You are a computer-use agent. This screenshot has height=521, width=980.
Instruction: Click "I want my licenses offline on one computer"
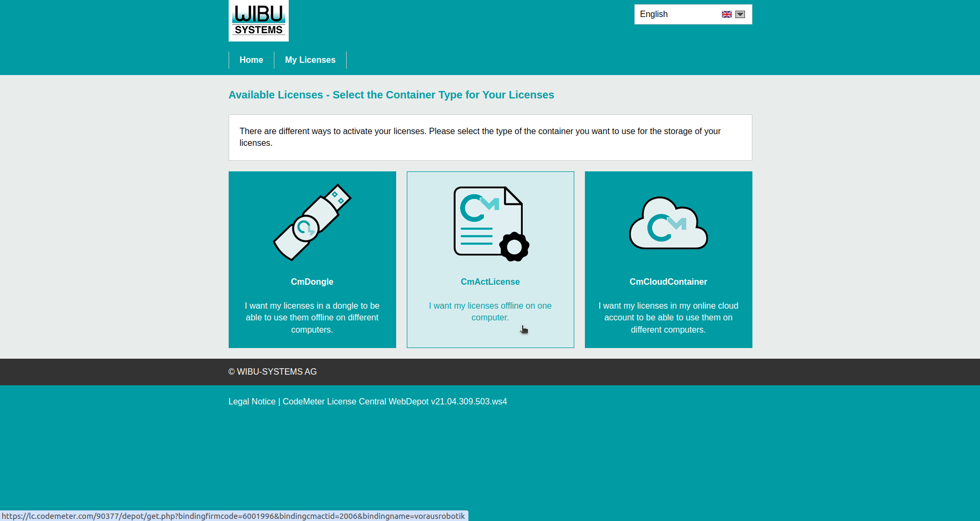490,312
